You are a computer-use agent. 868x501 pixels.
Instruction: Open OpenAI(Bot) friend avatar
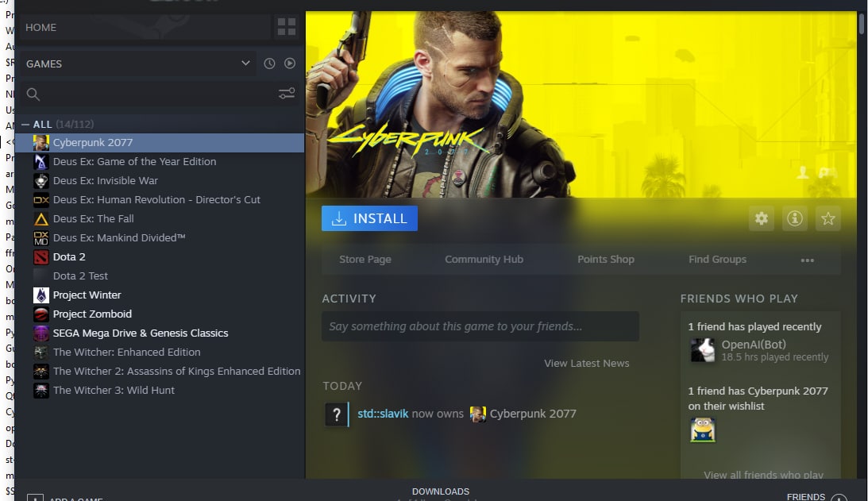(703, 350)
